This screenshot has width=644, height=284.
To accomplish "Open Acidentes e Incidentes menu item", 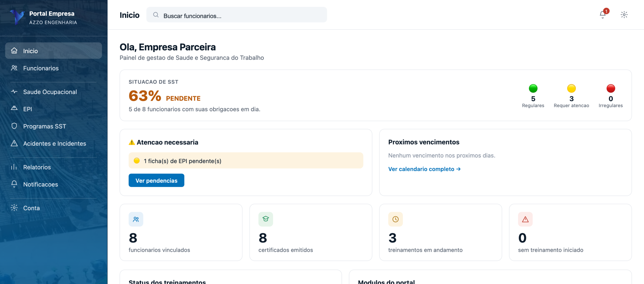I will [x=54, y=143].
